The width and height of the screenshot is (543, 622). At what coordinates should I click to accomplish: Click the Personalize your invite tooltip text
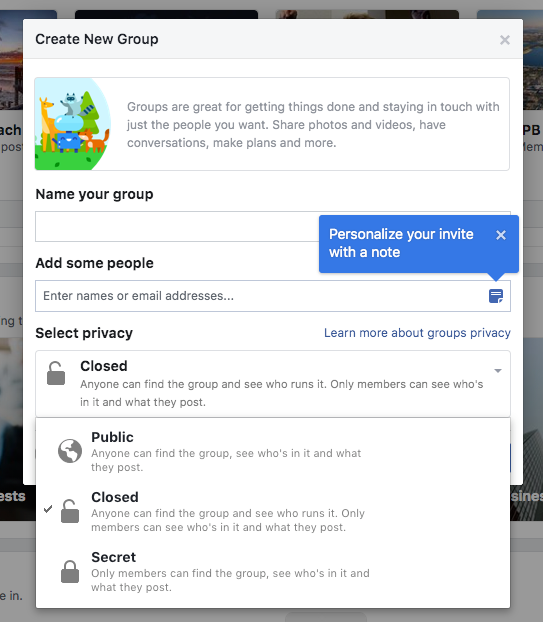coord(401,243)
